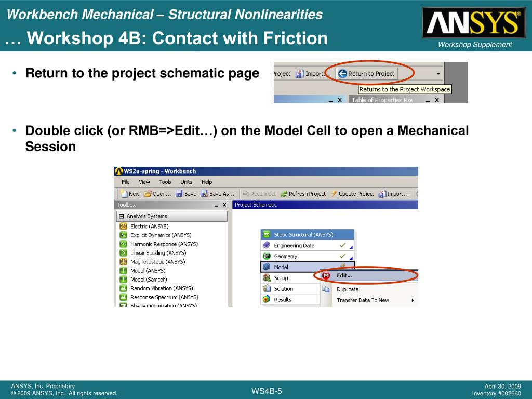
Task: Click Geometry green checkmark status
Action: [x=343, y=256]
